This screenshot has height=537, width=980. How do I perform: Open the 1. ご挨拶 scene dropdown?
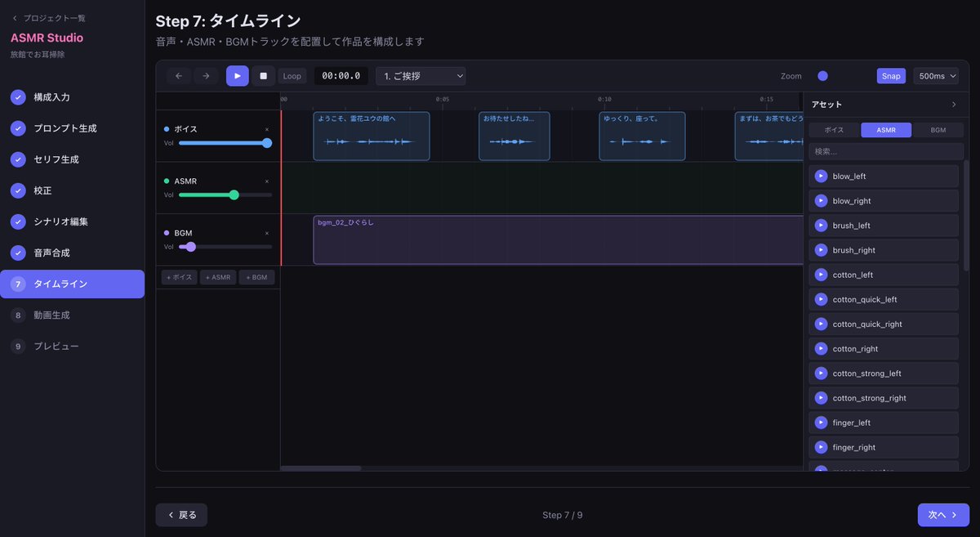tap(420, 75)
